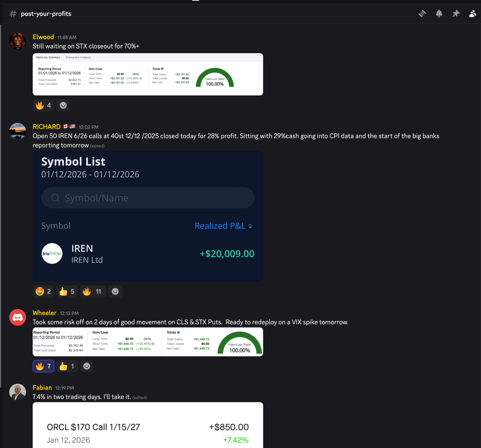Open RICHARD's IREN Symbol List image

pyautogui.click(x=148, y=216)
